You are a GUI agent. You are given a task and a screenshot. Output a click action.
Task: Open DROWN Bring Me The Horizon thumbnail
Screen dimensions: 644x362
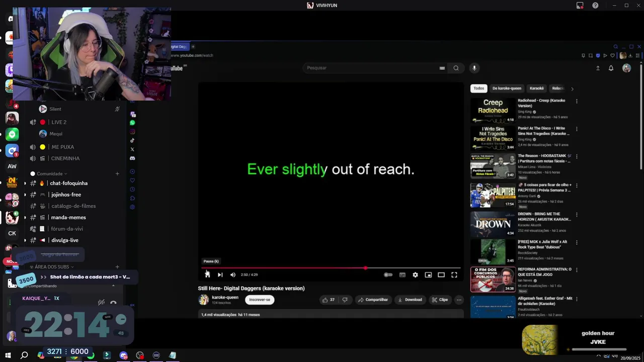tap(493, 224)
